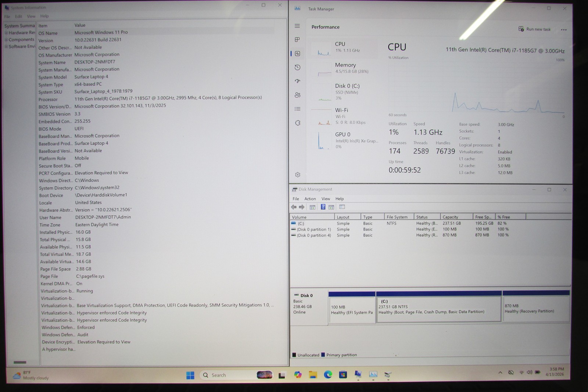Viewport: 588px width, 392px height.
Task: Select 870 MB Recovery Partition block
Action: [x=536, y=307]
